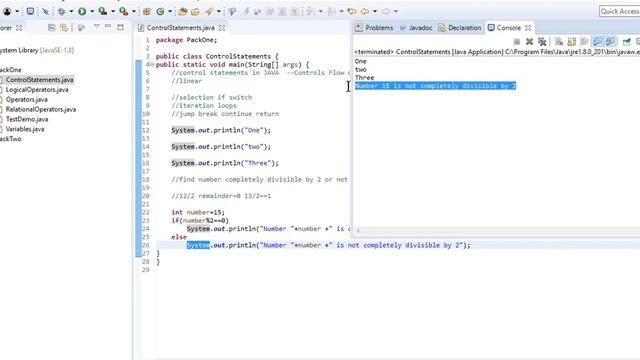The height and width of the screenshot is (360, 640).
Task: Open the New Java Class dropdown arrow
Action: [170, 11]
